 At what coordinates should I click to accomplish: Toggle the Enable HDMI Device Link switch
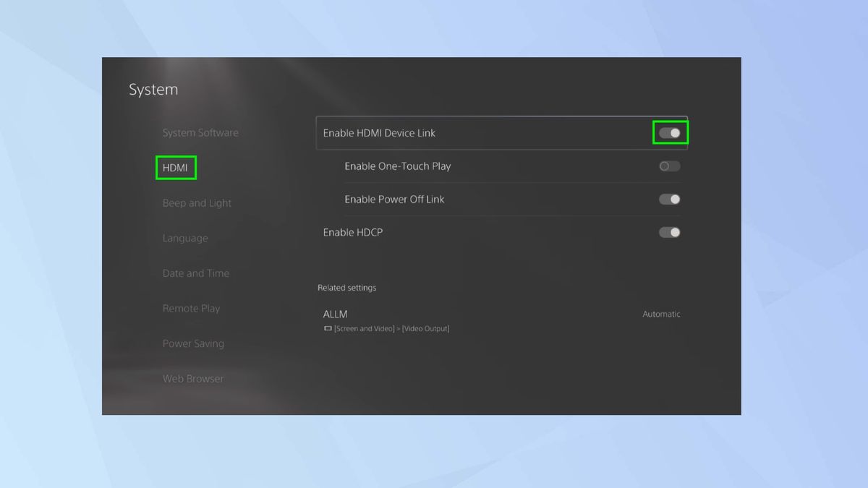point(669,132)
